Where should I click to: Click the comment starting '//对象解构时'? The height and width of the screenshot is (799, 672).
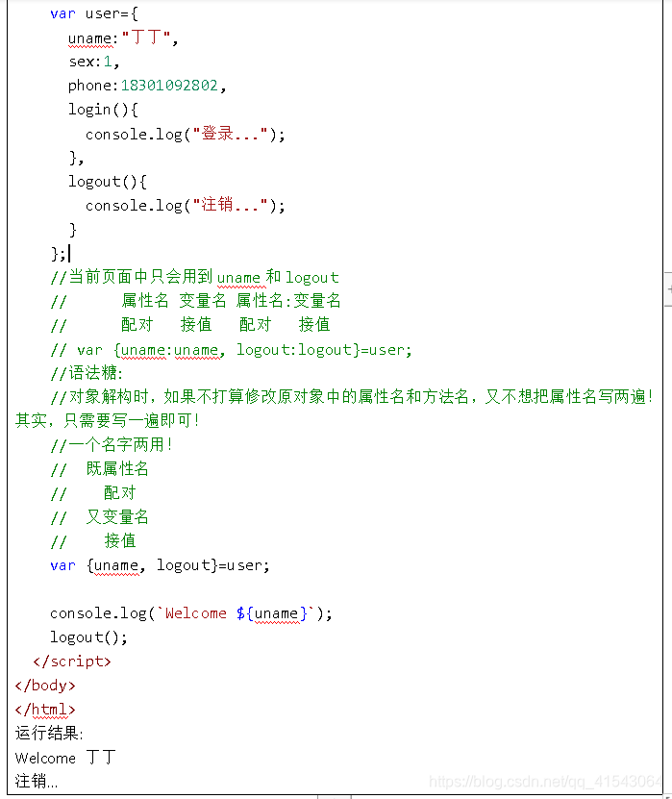[352, 396]
